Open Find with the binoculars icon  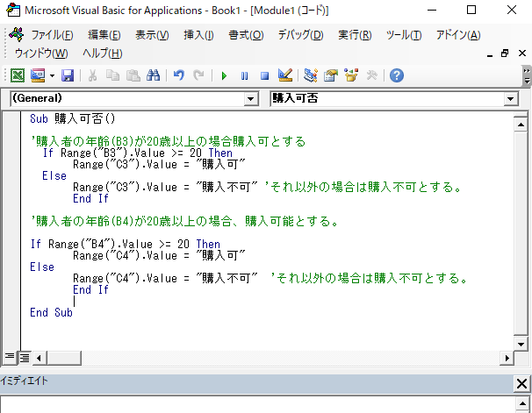(x=153, y=75)
